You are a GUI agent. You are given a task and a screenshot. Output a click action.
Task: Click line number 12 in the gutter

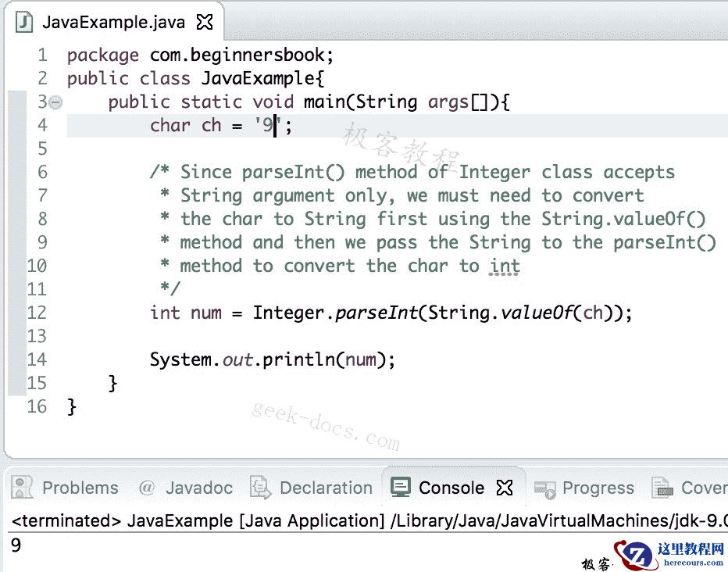coord(36,312)
